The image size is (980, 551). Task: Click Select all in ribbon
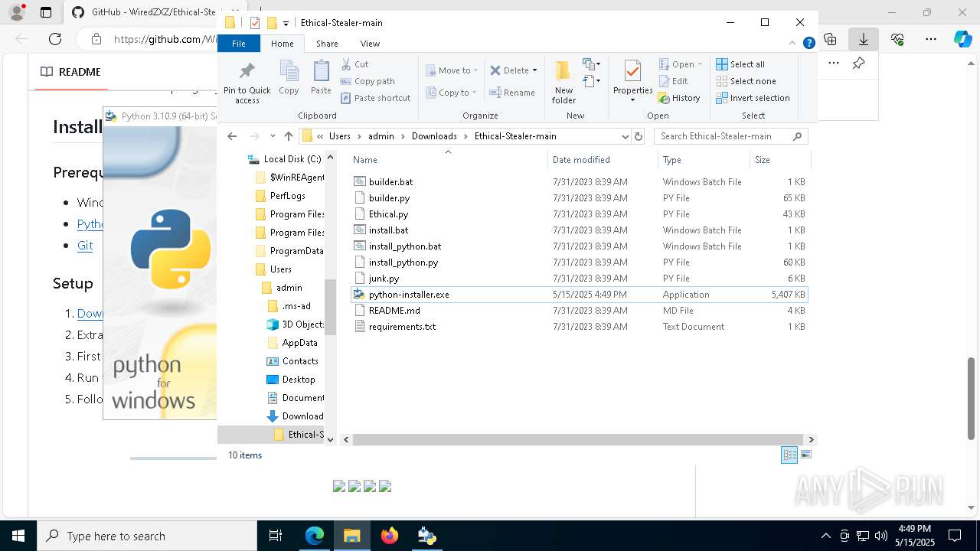coord(740,64)
